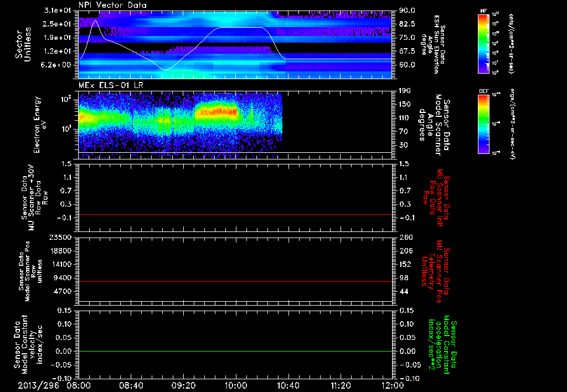Select the 11:20 time axis label
567x392 pixels.
pyautogui.click(x=340, y=385)
